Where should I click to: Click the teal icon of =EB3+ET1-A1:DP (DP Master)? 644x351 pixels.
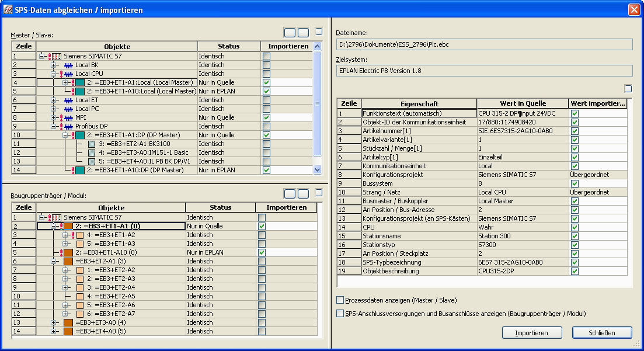coord(80,135)
